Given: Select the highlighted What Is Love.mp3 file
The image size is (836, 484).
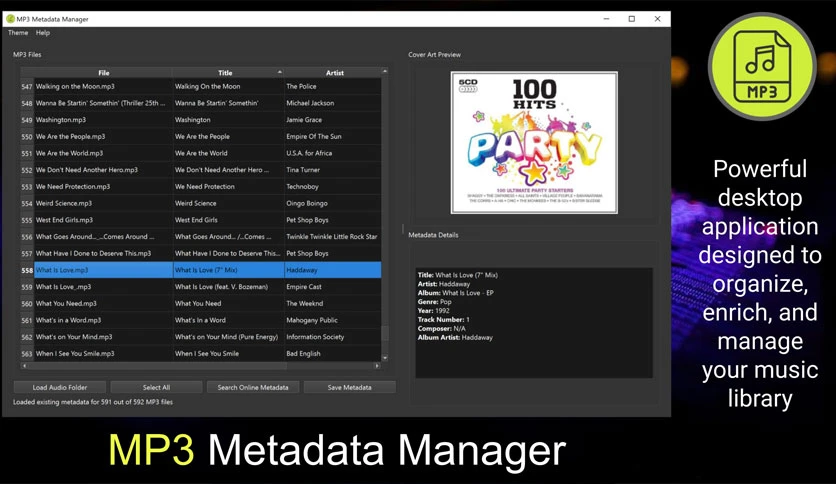Looking at the screenshot, I should pyautogui.click(x=62, y=270).
